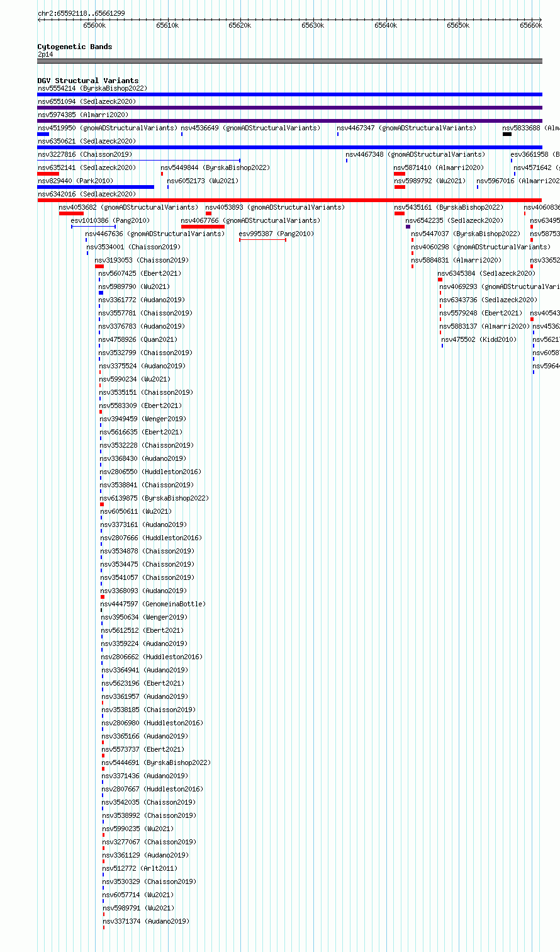Open nsv3371374 (Audano2019) variant
The width and height of the screenshot is (560, 952).
(146, 922)
